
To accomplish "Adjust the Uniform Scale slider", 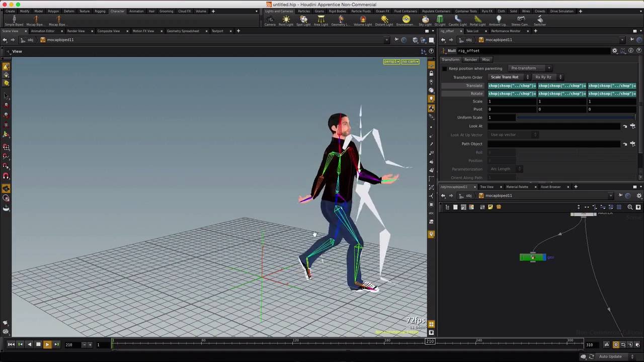I will point(576,118).
